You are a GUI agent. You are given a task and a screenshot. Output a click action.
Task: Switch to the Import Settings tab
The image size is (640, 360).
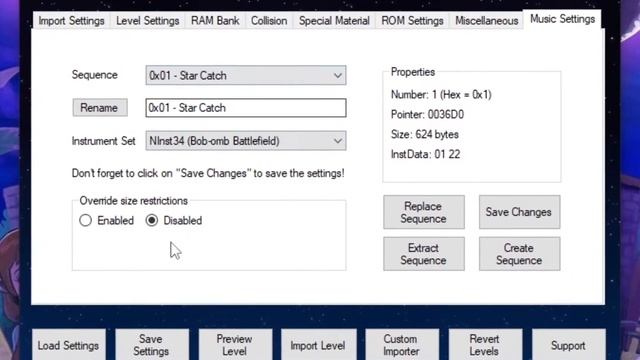[71, 21]
